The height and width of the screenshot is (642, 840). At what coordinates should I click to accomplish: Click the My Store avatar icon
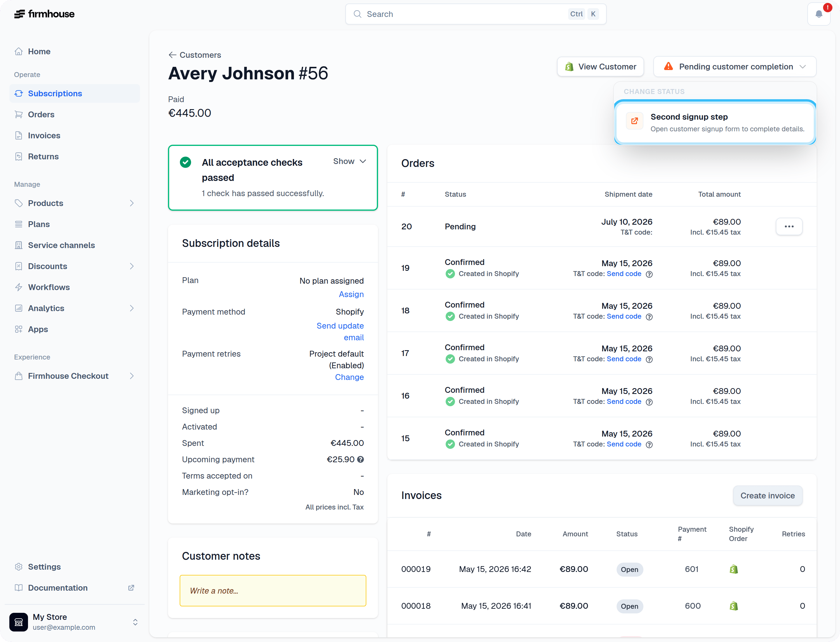(19, 622)
